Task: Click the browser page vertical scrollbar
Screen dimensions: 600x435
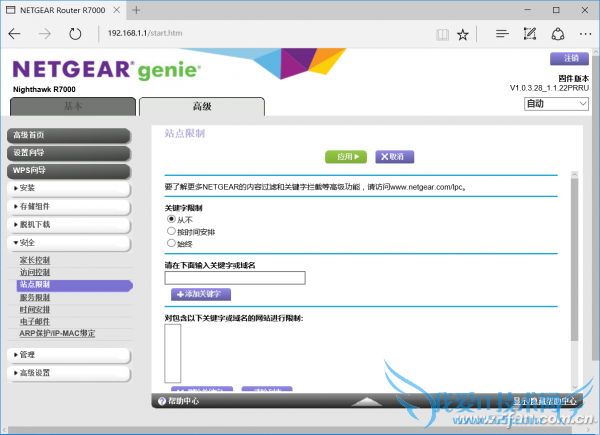Action: pos(595,207)
